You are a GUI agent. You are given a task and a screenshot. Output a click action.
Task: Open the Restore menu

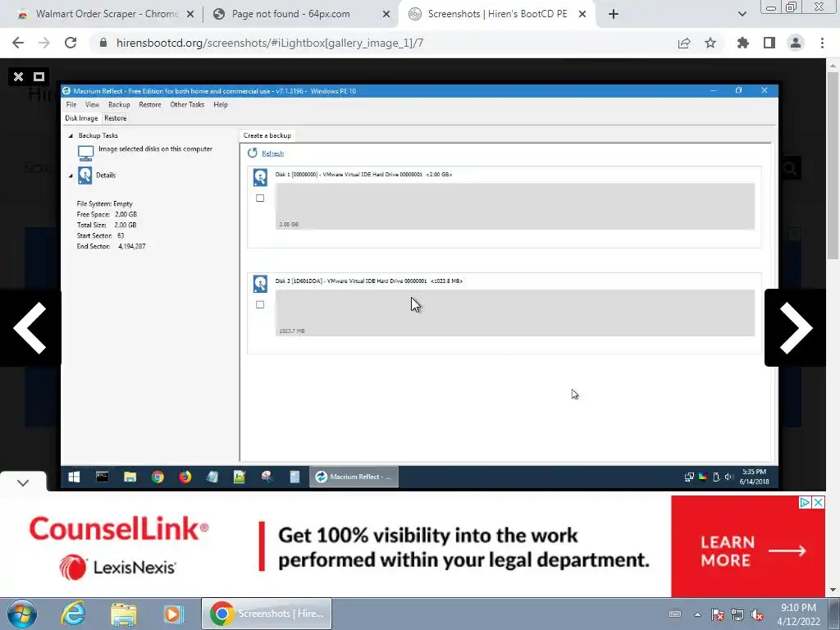pyautogui.click(x=150, y=104)
